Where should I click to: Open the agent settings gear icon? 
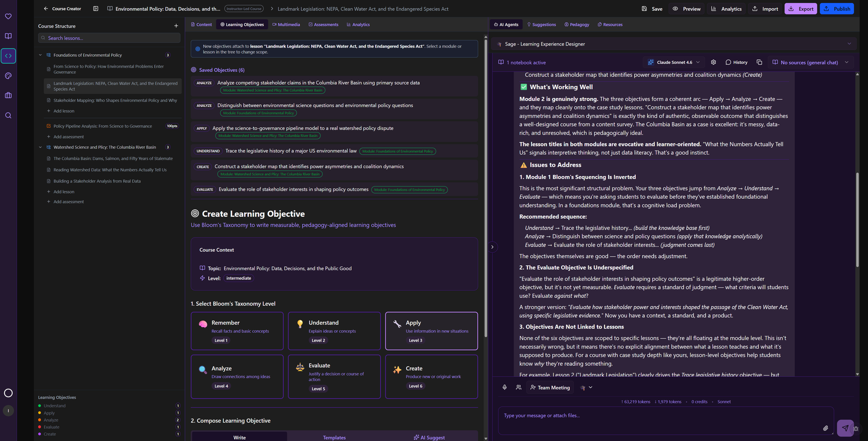pos(713,62)
